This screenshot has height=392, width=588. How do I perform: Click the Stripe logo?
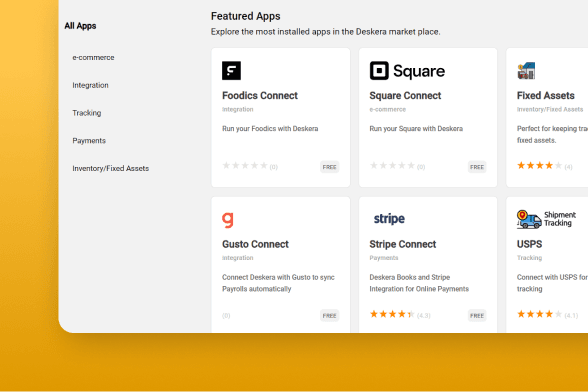(389, 219)
